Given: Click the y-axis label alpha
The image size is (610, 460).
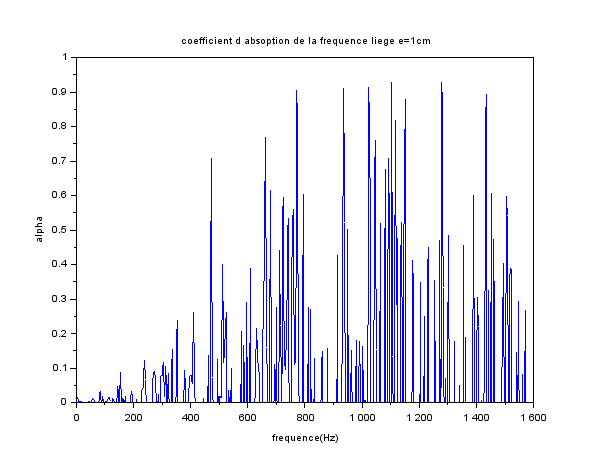Looking at the screenshot, I should (39, 230).
